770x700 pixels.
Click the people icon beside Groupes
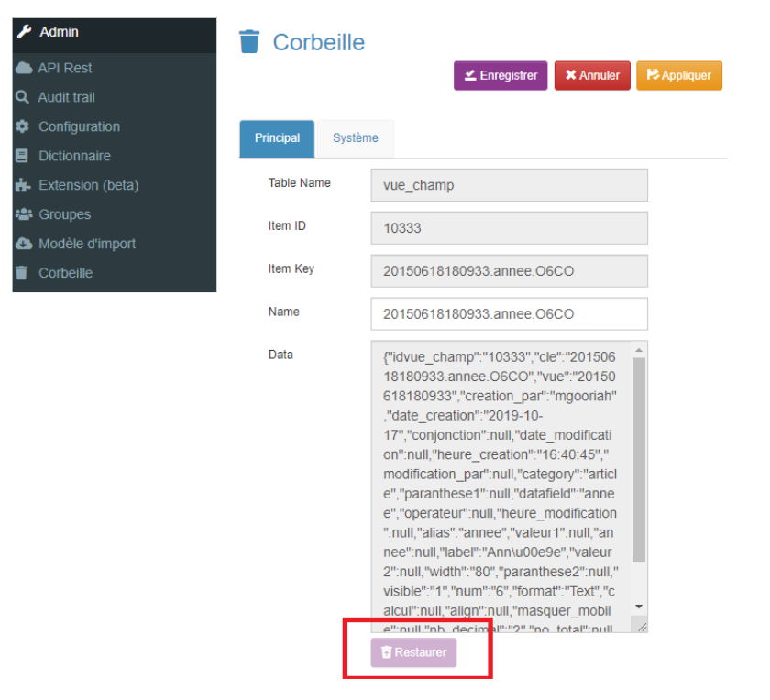[x=23, y=214]
